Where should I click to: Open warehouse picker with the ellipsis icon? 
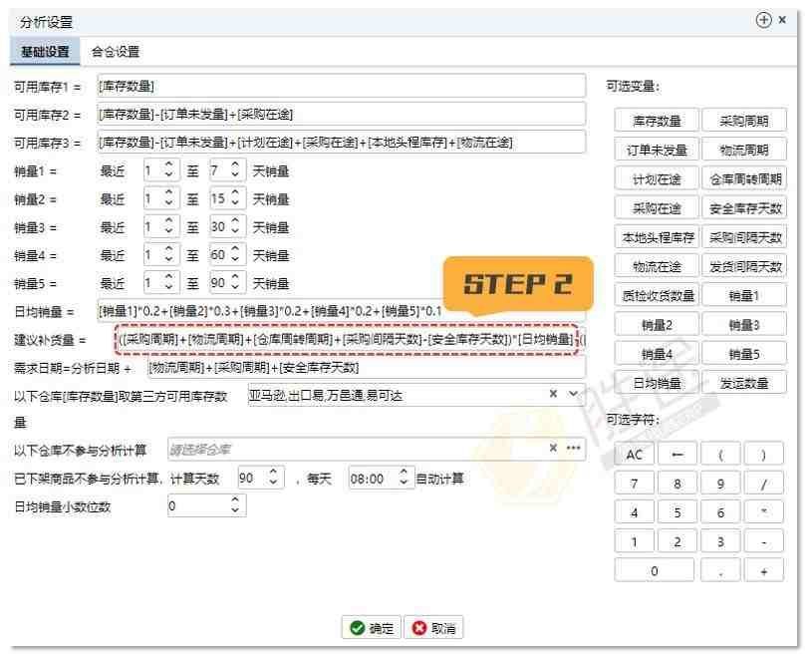(572, 450)
